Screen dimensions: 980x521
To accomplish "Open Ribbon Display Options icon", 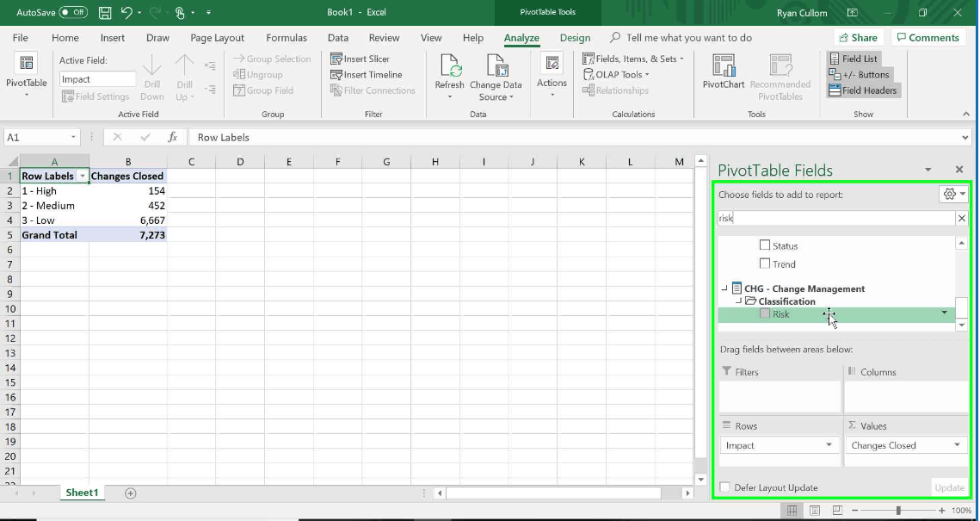I will pos(853,13).
